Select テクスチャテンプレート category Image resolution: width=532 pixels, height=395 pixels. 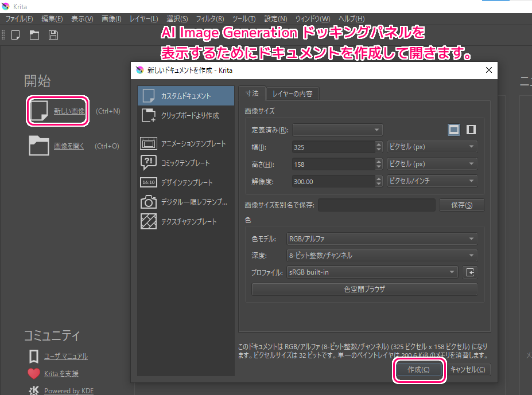(185, 221)
